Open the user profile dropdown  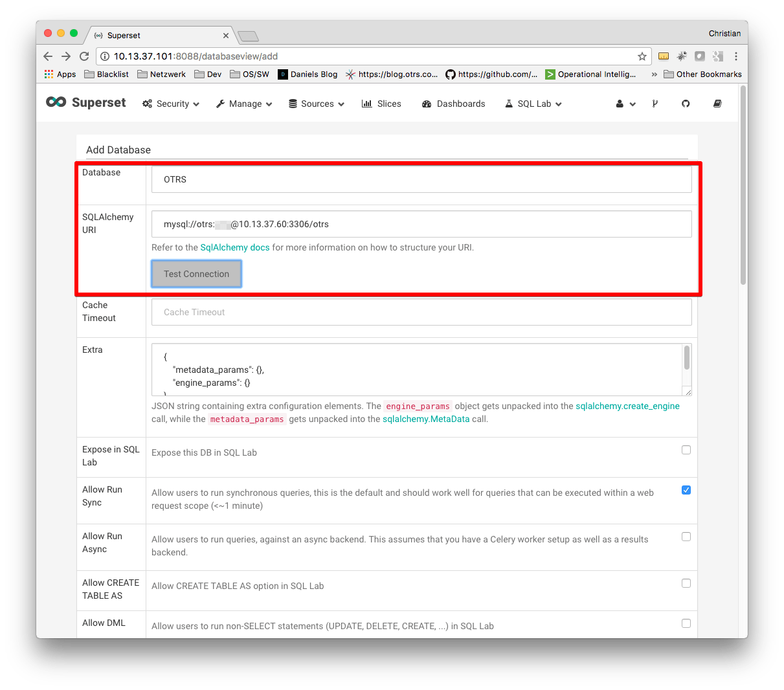625,104
